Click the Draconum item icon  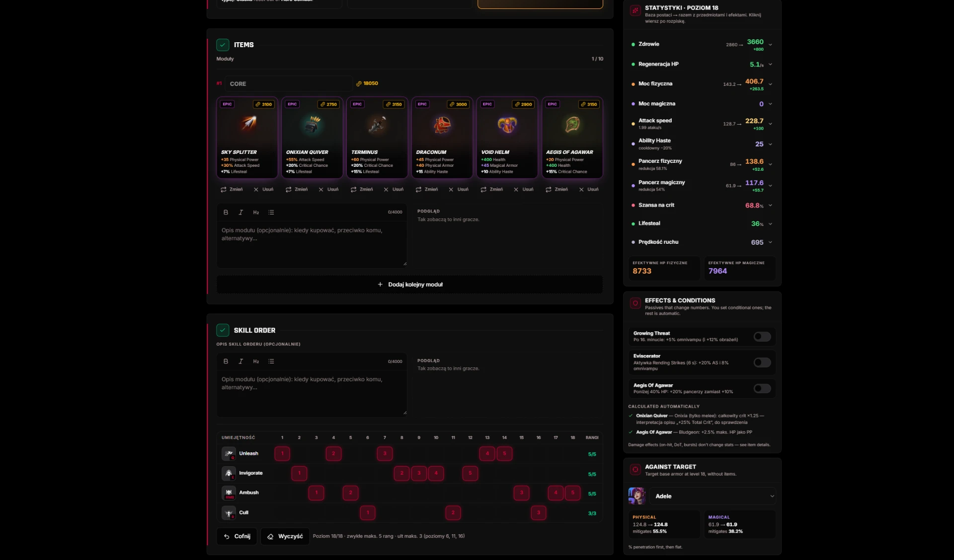pos(442,124)
